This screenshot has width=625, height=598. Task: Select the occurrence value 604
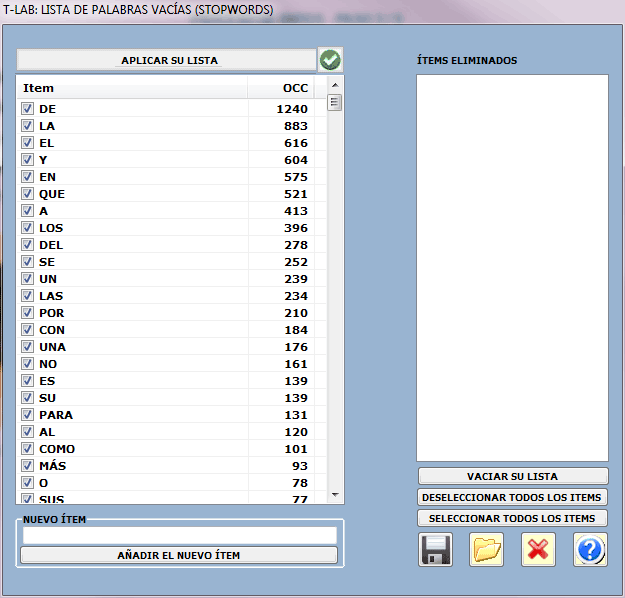pos(296,160)
